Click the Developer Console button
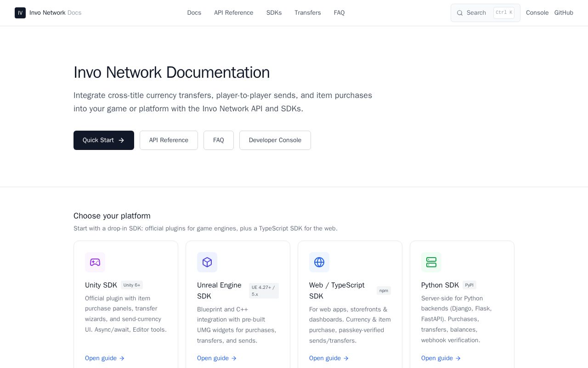Image resolution: width=588 pixels, height=368 pixels. tap(275, 140)
